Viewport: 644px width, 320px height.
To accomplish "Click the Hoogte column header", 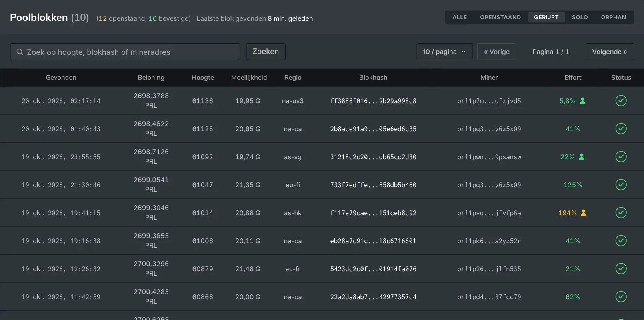I will (203, 78).
